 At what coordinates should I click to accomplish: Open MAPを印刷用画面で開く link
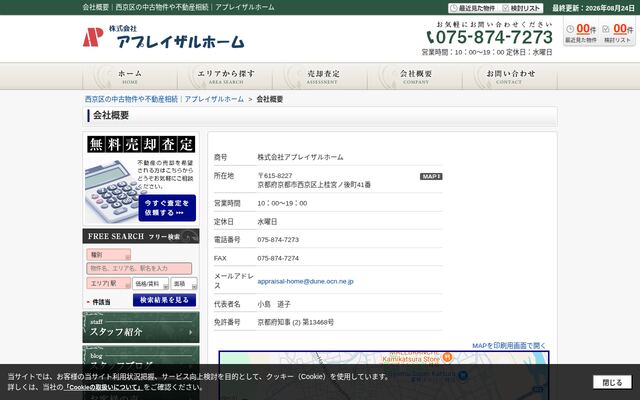point(509,346)
